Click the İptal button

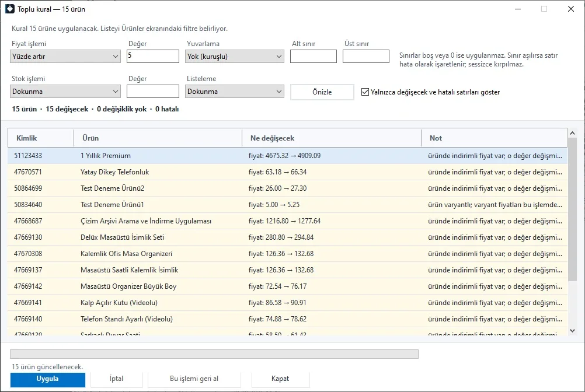pos(116,379)
